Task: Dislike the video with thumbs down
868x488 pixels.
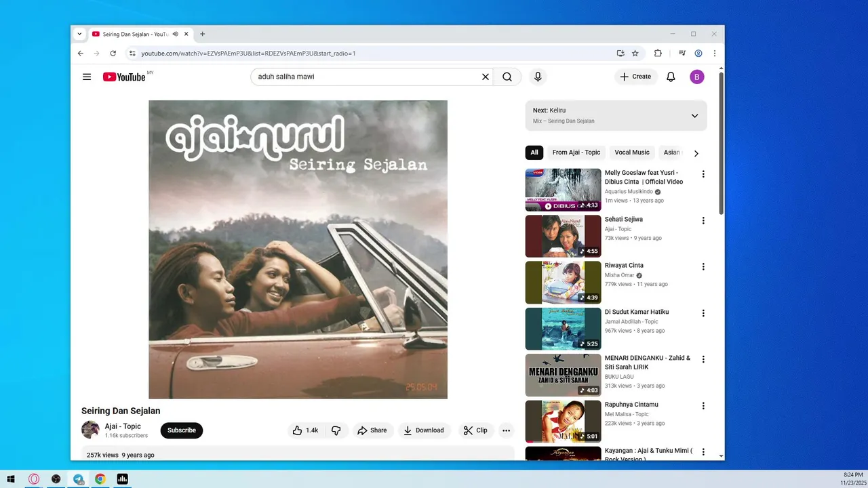Action: (x=336, y=430)
